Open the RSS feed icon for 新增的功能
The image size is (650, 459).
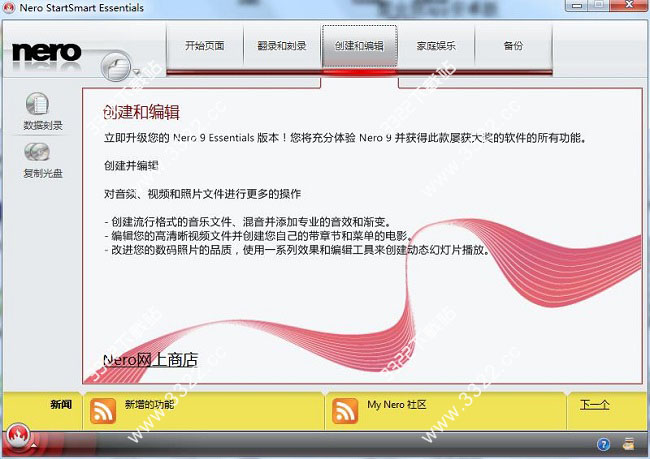click(x=103, y=410)
